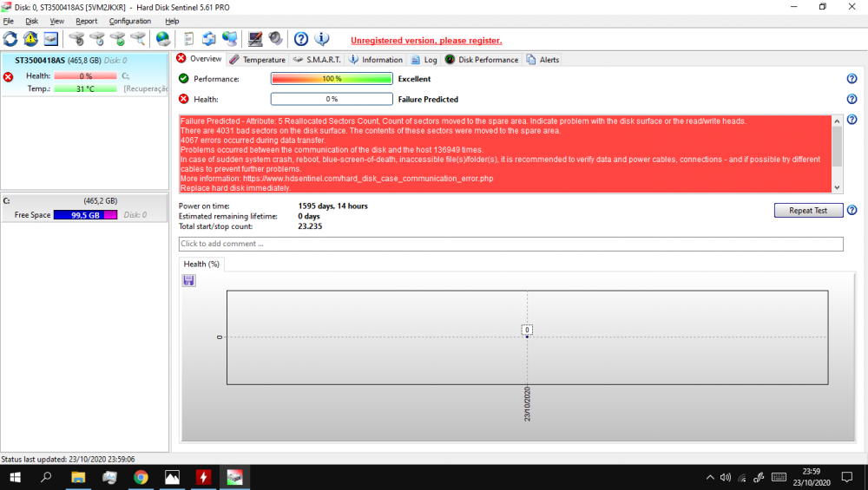
Task: Click the 'Click to add comment' field
Action: (510, 245)
